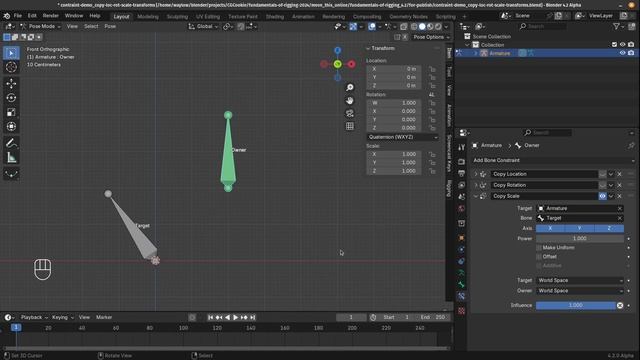Open Target space World Space dropdown
The height and width of the screenshot is (360, 640).
point(580,280)
